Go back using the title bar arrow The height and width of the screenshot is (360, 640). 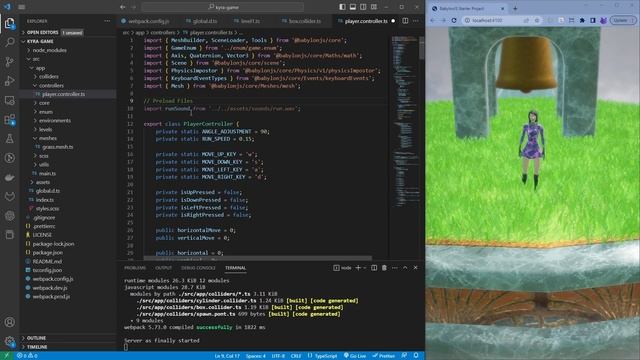[x=123, y=7]
